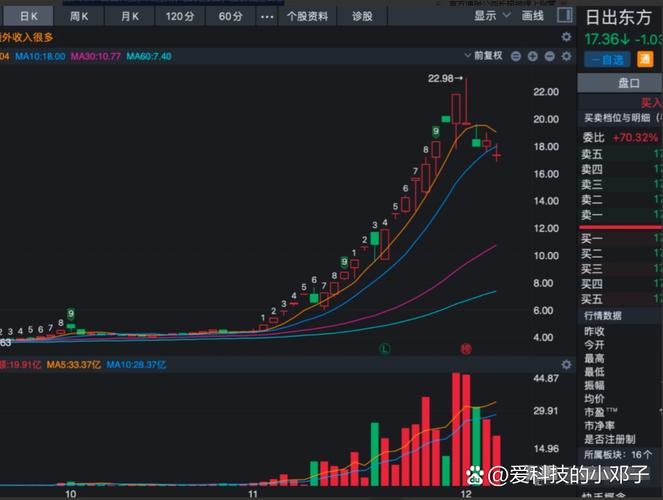Select the 卖三 ask row

tap(620, 185)
